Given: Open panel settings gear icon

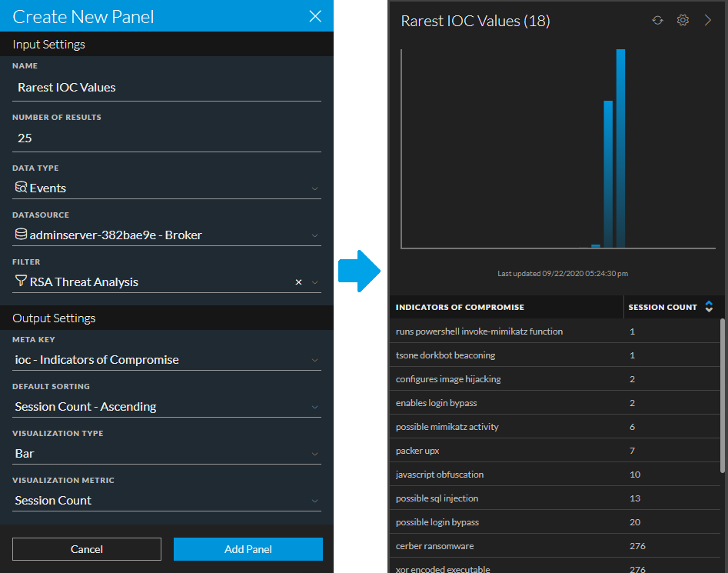Looking at the screenshot, I should [x=683, y=21].
